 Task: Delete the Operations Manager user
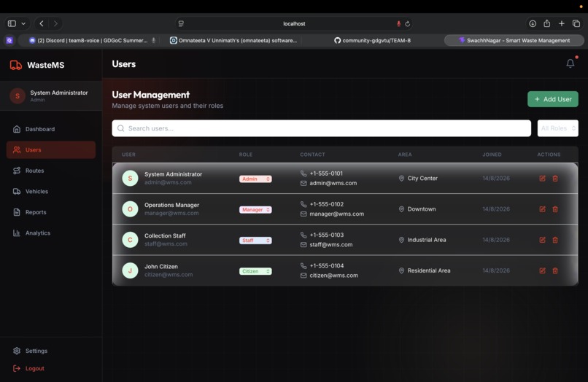[x=555, y=209]
